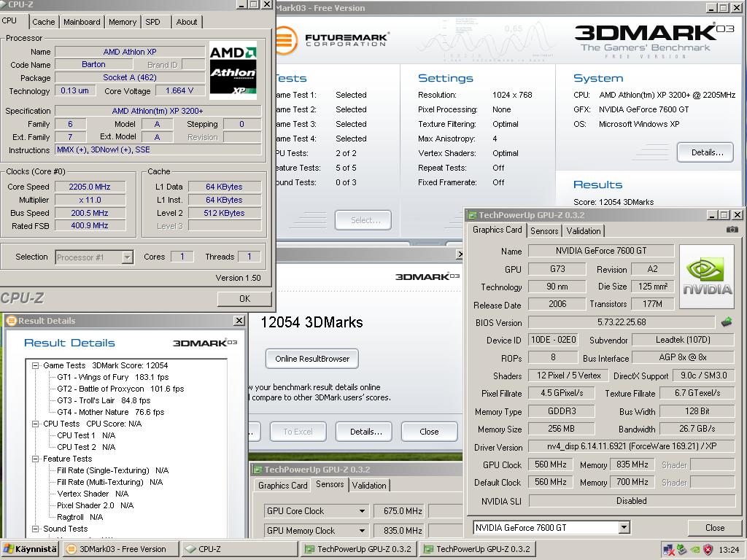Click the GPU-Z BIOS save chip icon
747x560 pixels.
[727, 322]
